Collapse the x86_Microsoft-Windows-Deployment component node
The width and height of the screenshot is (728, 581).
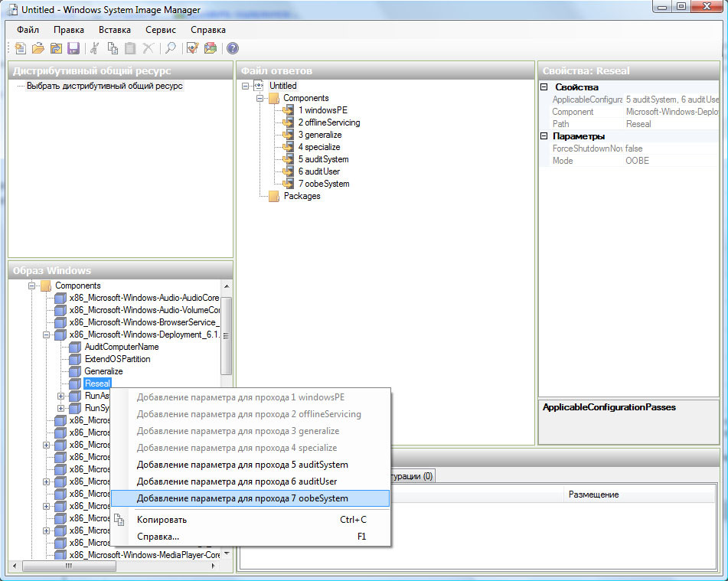(x=47, y=335)
